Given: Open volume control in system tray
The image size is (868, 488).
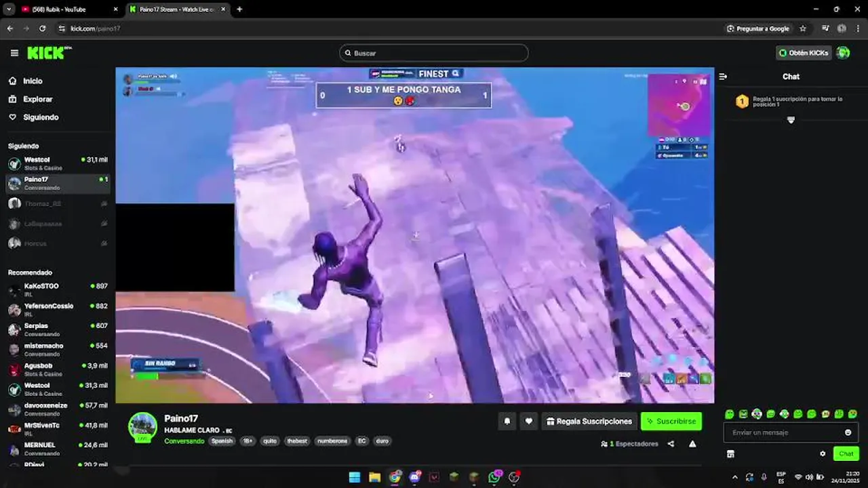Looking at the screenshot, I should pos(809,477).
